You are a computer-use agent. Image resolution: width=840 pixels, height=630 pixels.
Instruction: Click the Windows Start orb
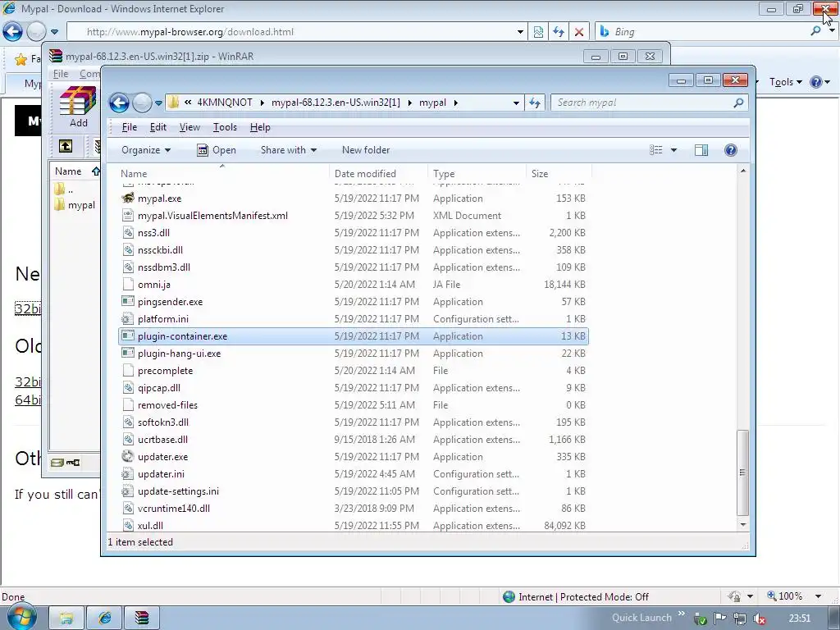click(x=21, y=616)
